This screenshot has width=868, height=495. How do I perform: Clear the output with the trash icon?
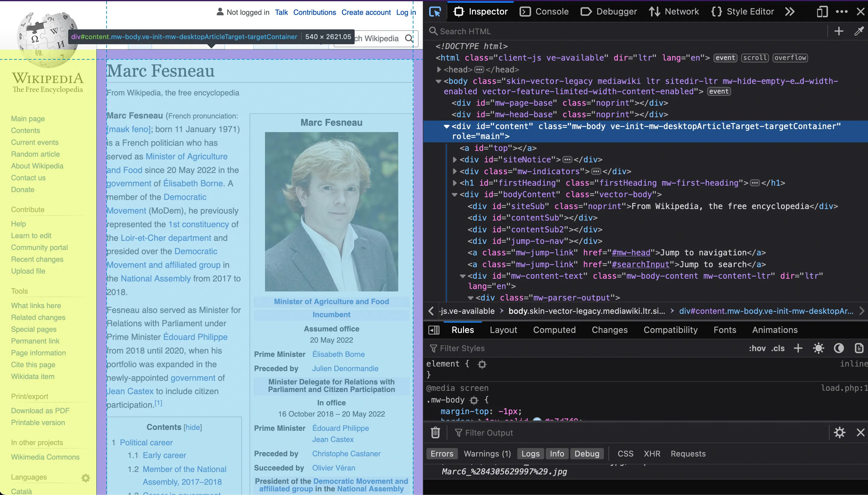(x=435, y=432)
